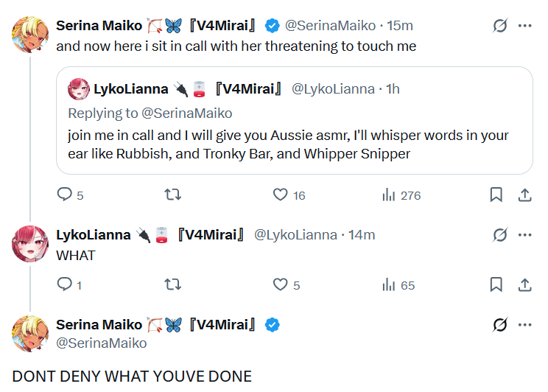This screenshot has height=392, width=548.
Task: Reply to LykoLianna's WHAT tweet
Action: (x=65, y=284)
